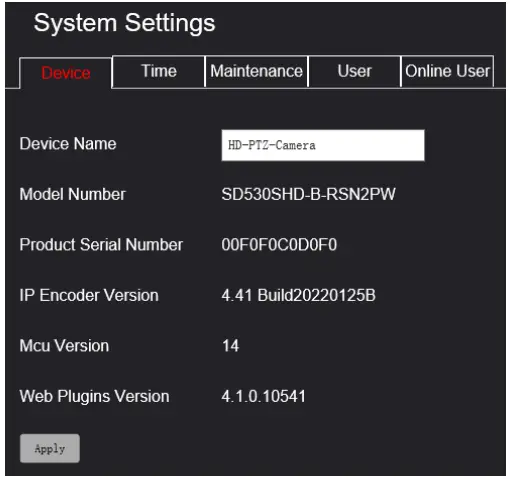The height and width of the screenshot is (479, 510).
Task: Click the IP Encoder Version label
Action: (89, 295)
